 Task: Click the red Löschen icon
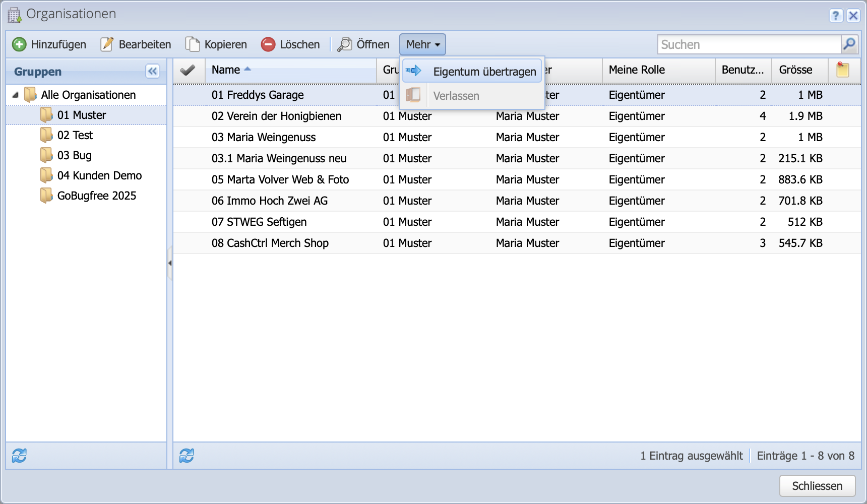click(x=268, y=44)
